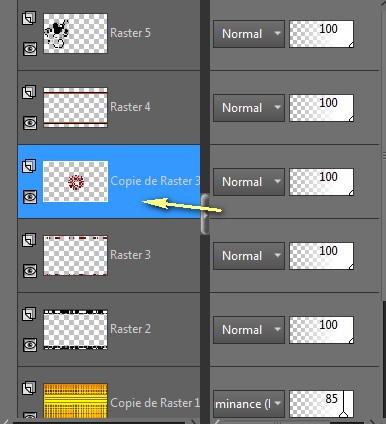The height and width of the screenshot is (424, 386).
Task: Click the layers panel divider handle
Action: [205, 214]
